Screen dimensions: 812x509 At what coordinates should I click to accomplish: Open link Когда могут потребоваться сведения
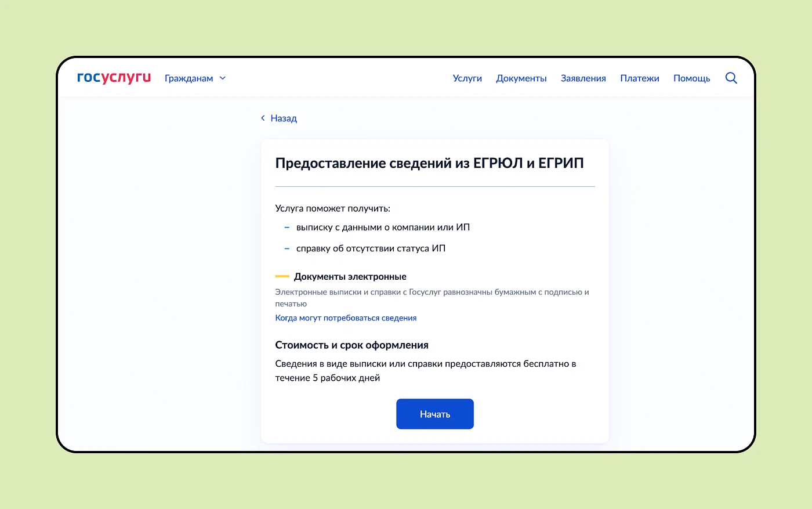coord(346,318)
